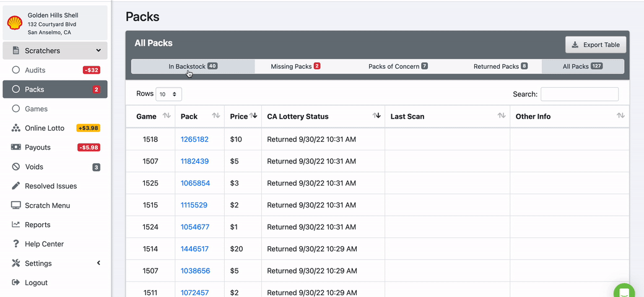
Task: Click the Search input field
Action: (579, 94)
